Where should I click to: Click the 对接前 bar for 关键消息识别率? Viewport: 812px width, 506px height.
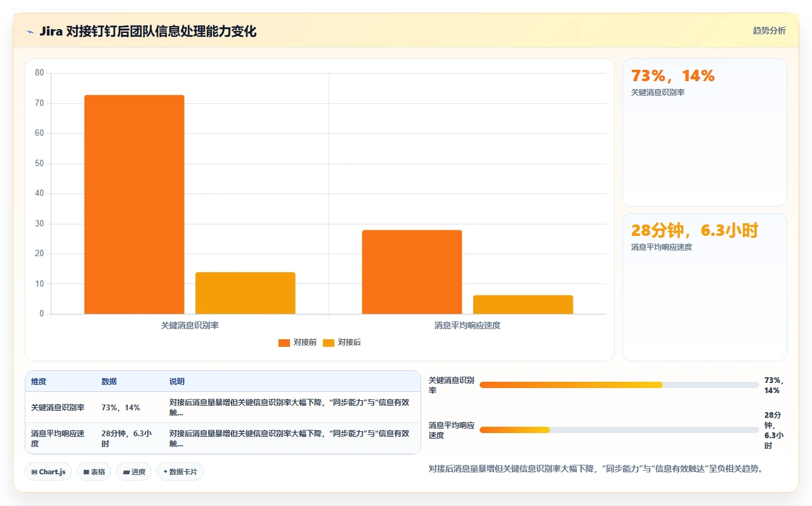[x=134, y=204]
